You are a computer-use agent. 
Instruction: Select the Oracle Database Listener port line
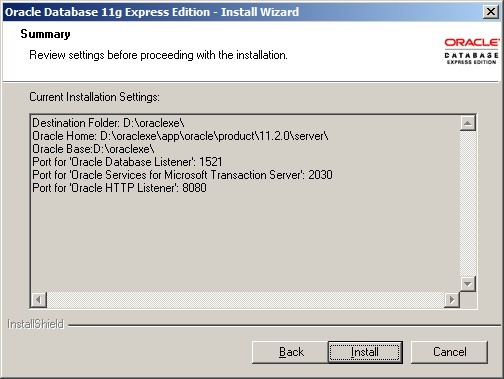point(127,162)
